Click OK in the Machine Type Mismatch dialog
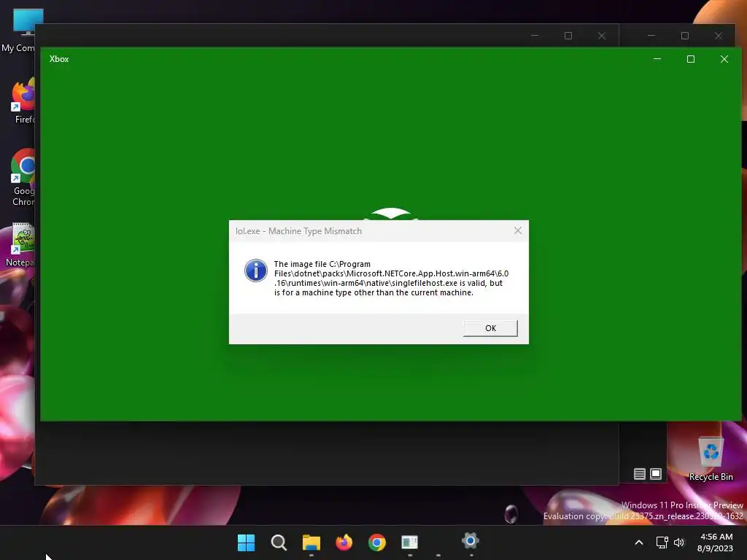747x560 pixels. 490,328
